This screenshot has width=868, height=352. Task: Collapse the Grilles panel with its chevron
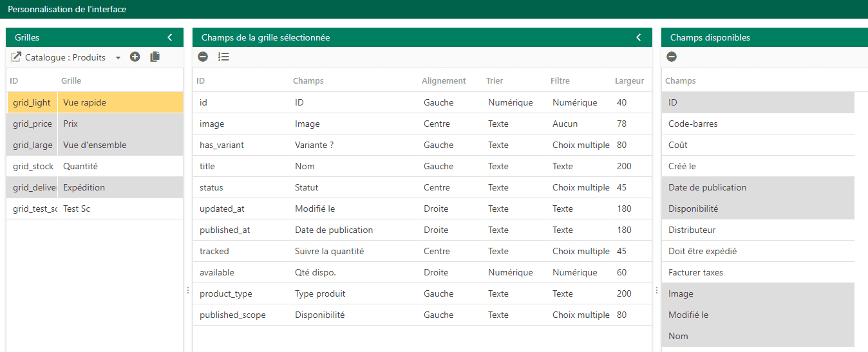tap(169, 37)
